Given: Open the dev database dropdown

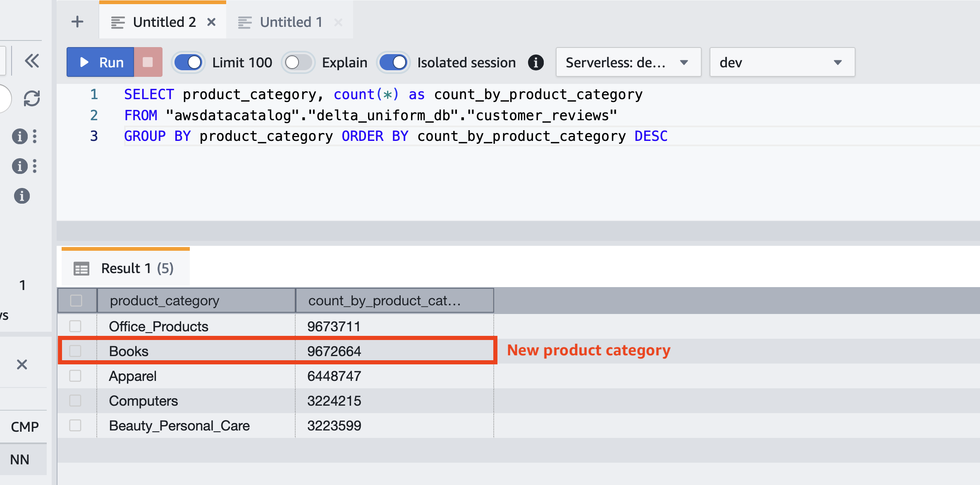Looking at the screenshot, I should coord(782,62).
